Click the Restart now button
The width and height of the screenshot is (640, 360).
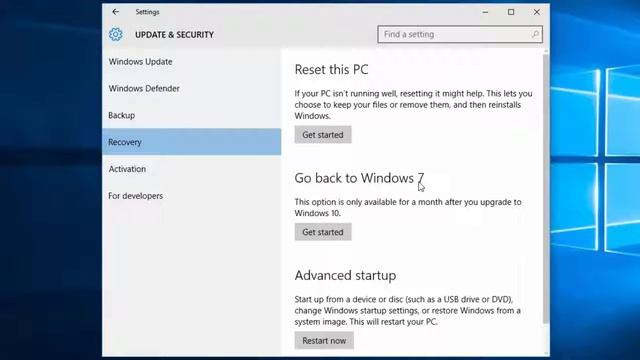[324, 340]
